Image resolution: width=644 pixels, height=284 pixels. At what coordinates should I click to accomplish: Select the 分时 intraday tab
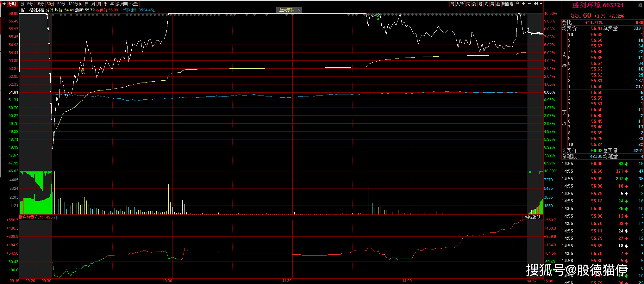point(12,4)
